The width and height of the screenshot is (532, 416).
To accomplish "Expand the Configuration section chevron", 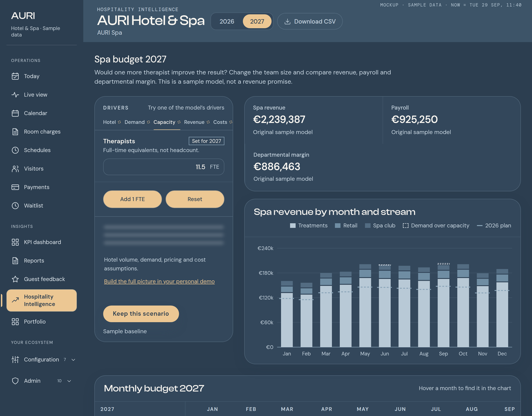I will pos(73,360).
